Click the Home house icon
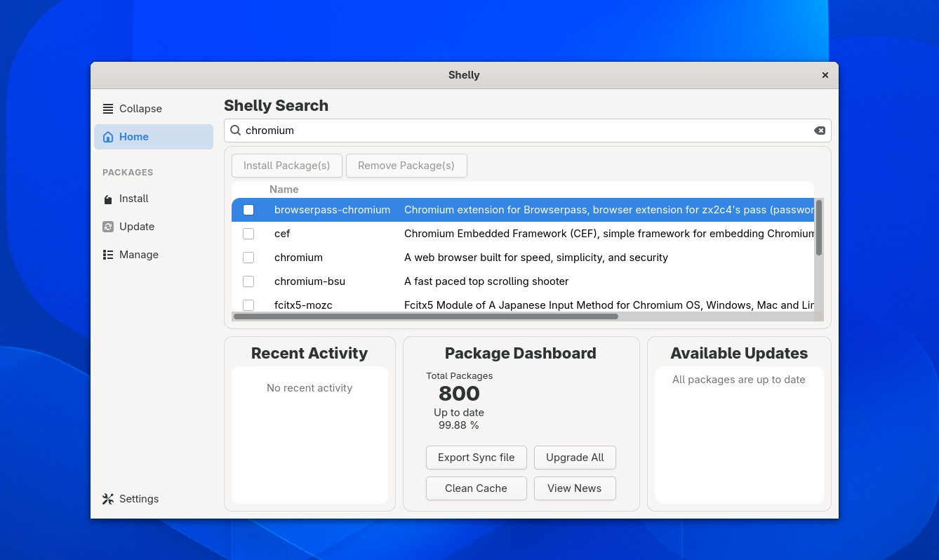This screenshot has width=939, height=560. tap(108, 137)
